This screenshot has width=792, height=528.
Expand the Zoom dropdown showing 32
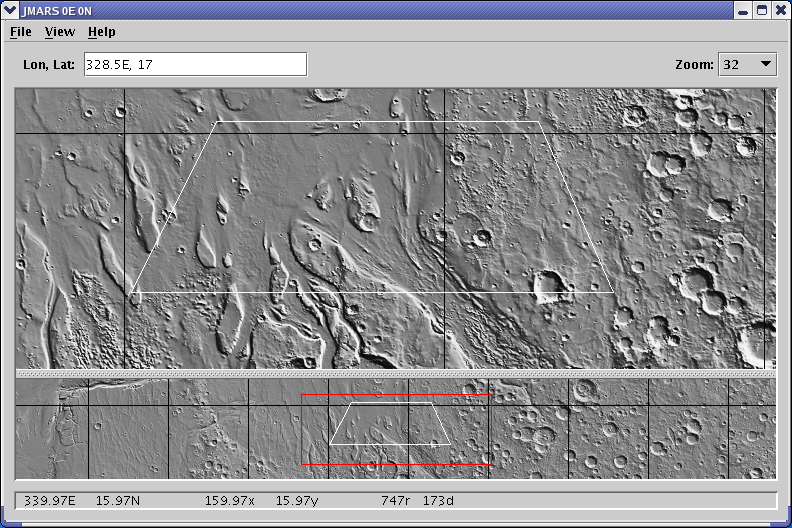[748, 65]
